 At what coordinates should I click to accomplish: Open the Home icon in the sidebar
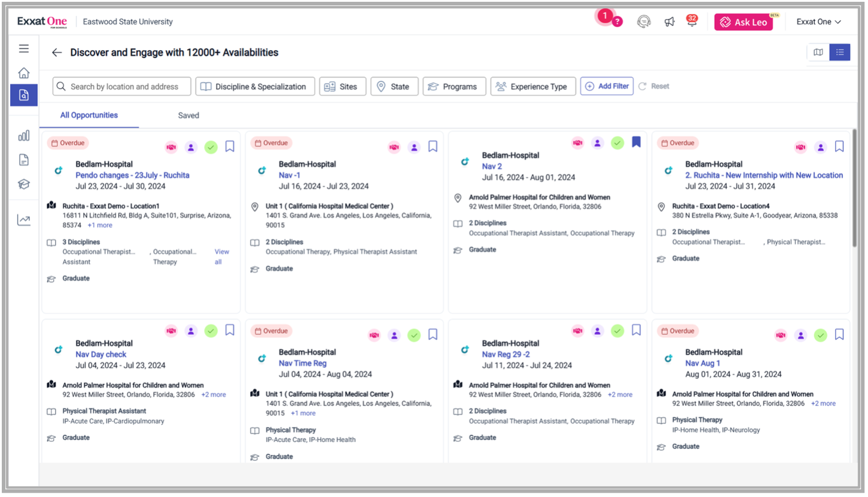[x=23, y=72]
